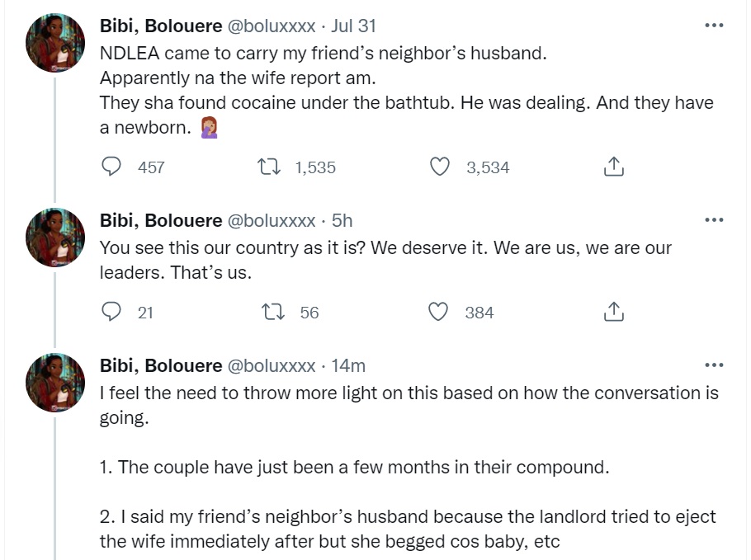Share the 'We are our leaders' tweet

tap(612, 313)
